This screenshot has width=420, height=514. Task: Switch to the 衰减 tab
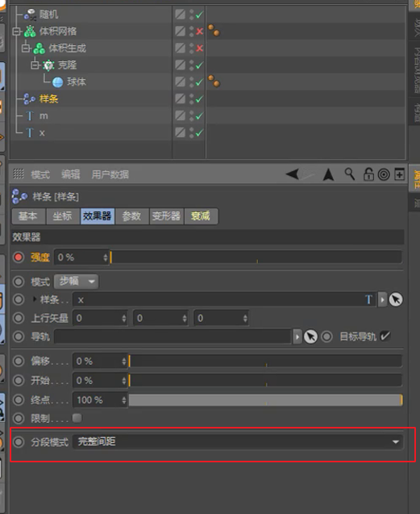coord(201,216)
